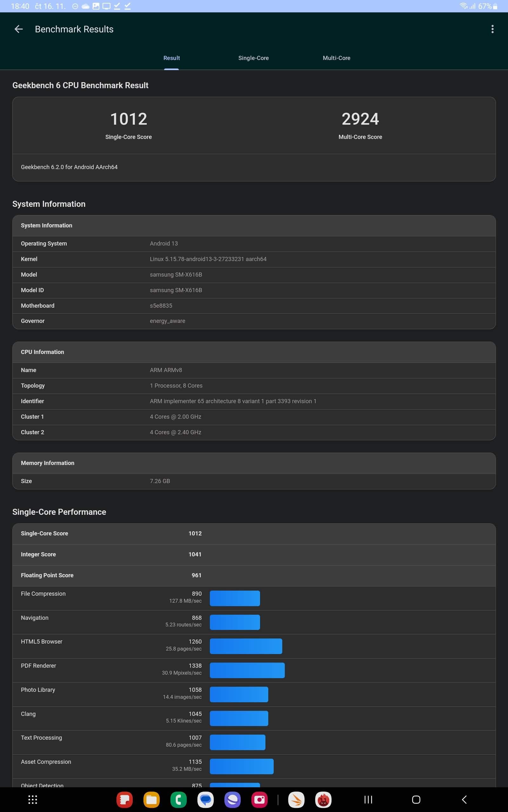The height and width of the screenshot is (812, 508).
Task: Tap the picture notification icon
Action: point(96,6)
